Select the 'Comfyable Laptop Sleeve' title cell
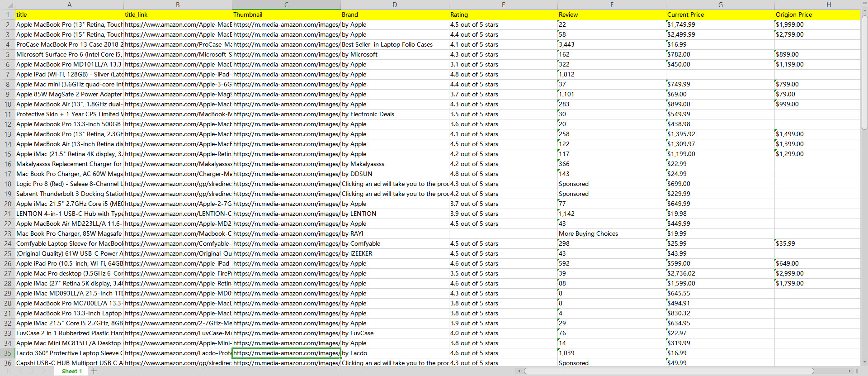The height and width of the screenshot is (376, 868). coord(69,243)
